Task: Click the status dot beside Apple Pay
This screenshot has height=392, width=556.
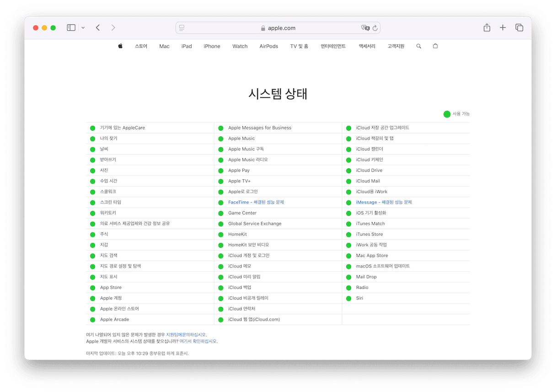Action: coord(221,171)
